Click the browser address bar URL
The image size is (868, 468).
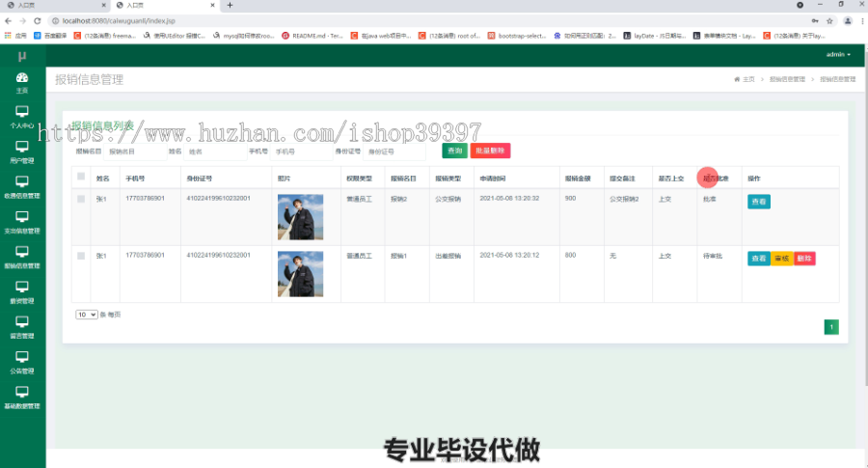pyautogui.click(x=119, y=21)
